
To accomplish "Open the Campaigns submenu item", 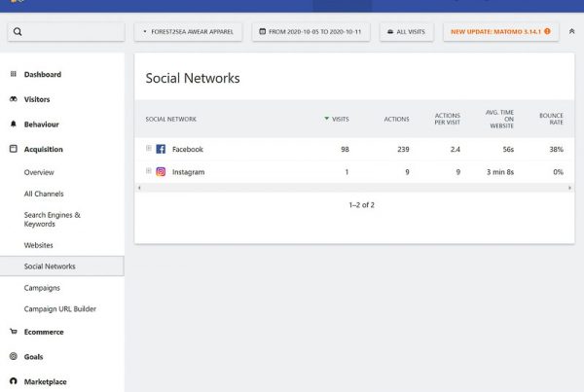I will coord(42,288).
